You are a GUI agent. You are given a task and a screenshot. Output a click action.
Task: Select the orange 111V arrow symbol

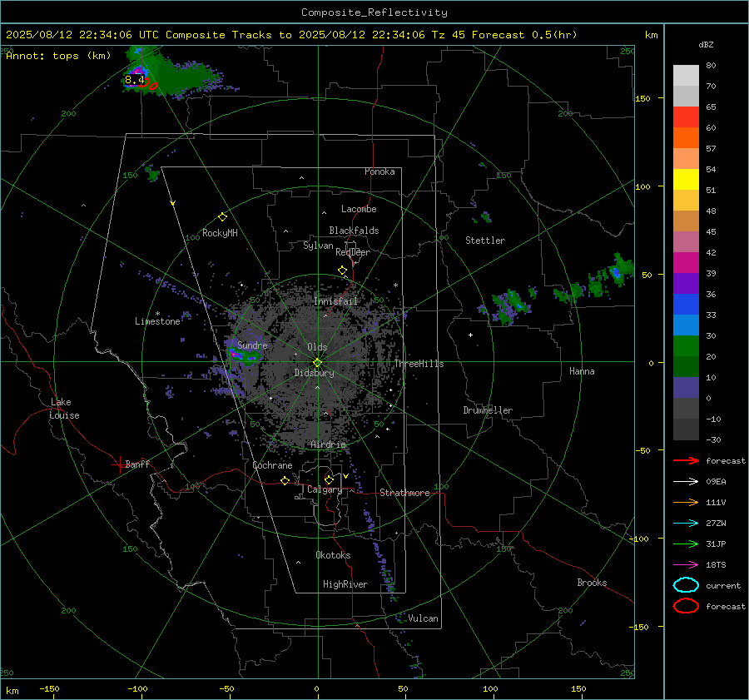click(686, 502)
